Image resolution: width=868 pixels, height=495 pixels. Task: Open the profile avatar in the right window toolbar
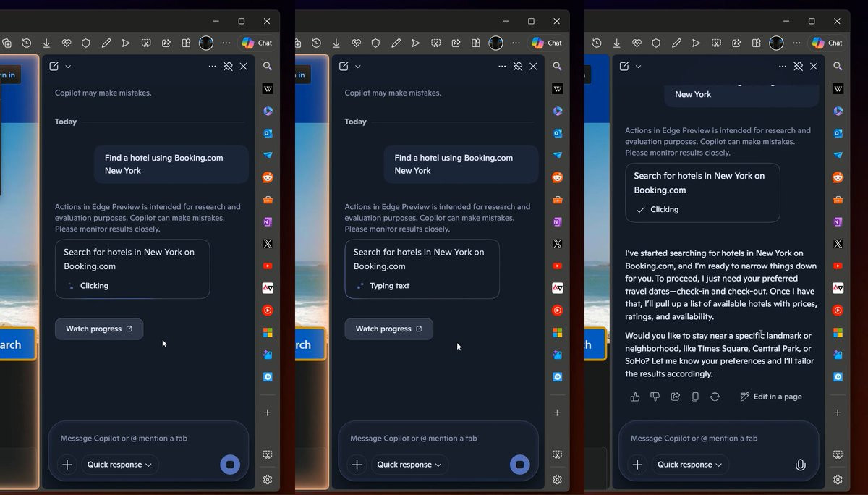776,43
